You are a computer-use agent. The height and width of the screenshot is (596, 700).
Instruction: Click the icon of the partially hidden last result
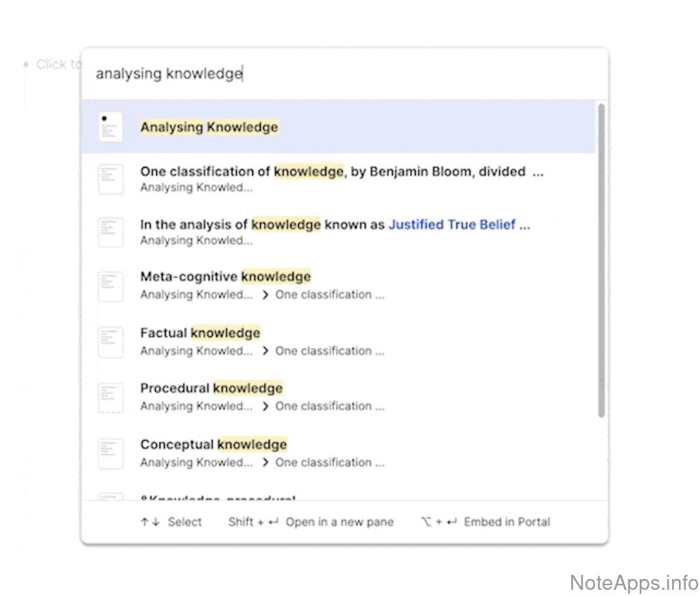pos(111,496)
